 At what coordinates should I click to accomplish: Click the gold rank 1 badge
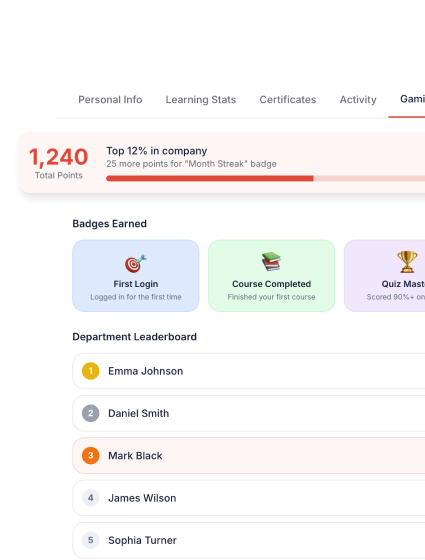tap(90, 371)
